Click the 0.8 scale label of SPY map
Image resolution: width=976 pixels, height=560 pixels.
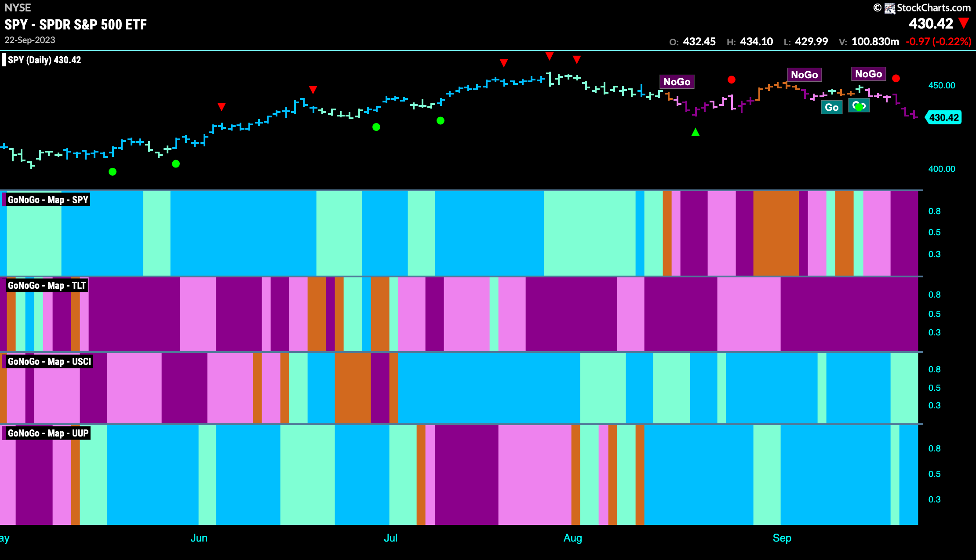[x=934, y=211]
